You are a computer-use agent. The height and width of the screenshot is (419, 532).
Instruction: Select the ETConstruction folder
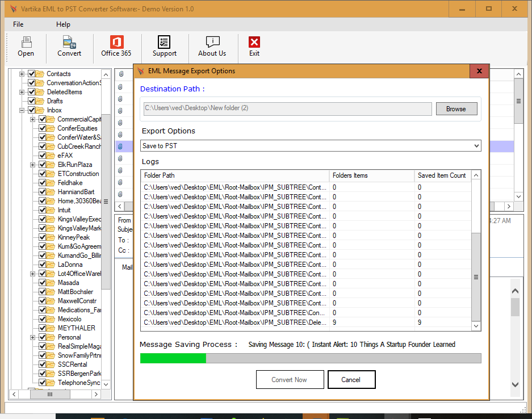pos(78,174)
